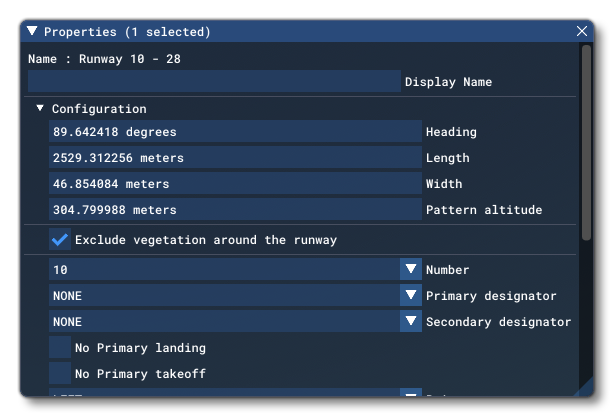This screenshot has width=614, height=417.
Task: Collapse the Properties window triangle
Action: click(x=32, y=31)
